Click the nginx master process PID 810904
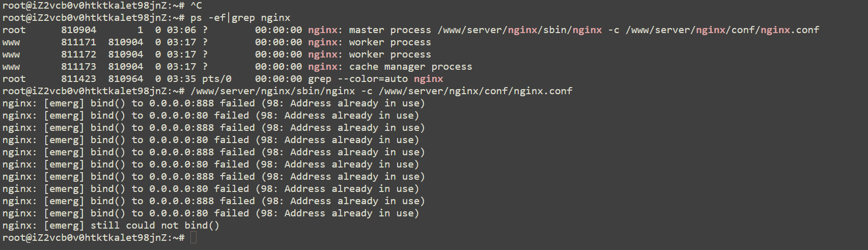 [78, 30]
